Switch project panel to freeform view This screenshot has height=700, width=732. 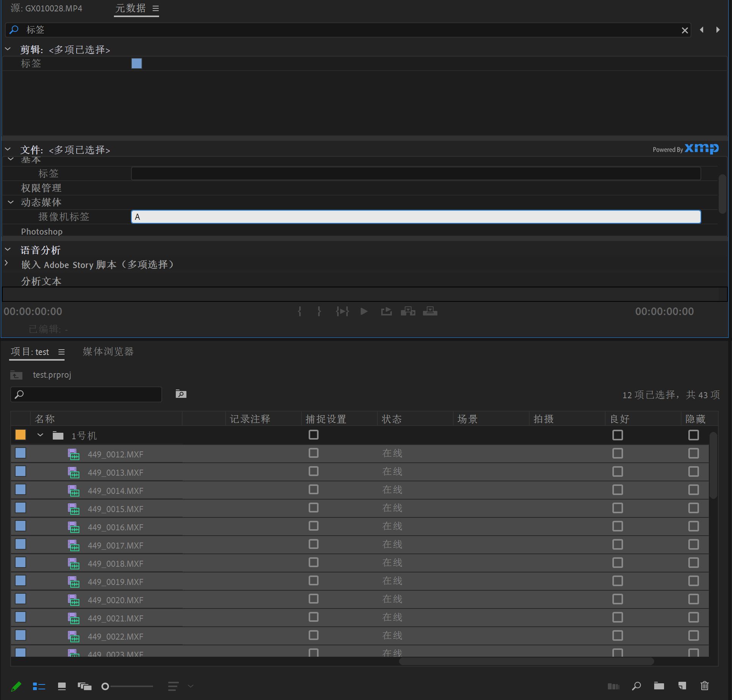pos(85,686)
